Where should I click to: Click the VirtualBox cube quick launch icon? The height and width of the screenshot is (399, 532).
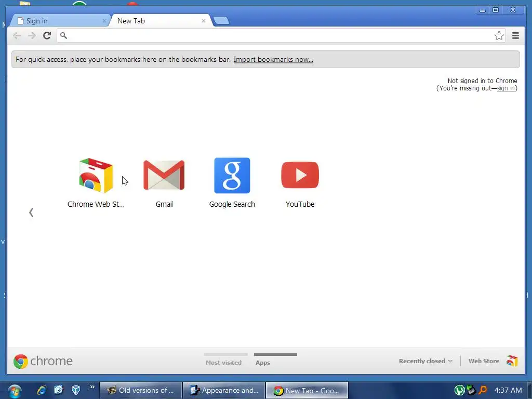76,390
